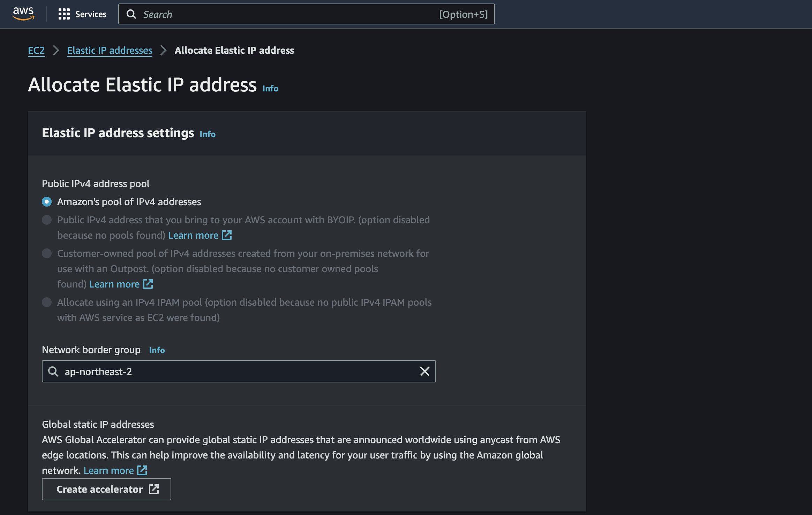Select Amazon's pool of IPv4 addresses radio
Viewport: 812px width, 515px height.
tap(47, 202)
